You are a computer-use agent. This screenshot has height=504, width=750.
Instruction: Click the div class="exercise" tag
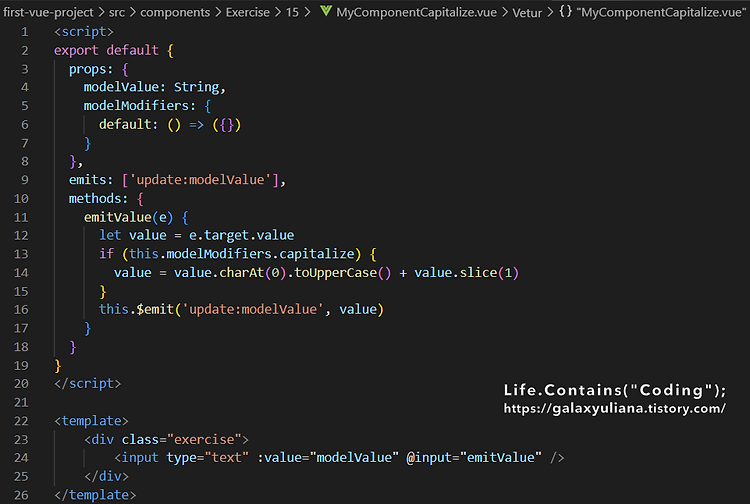(x=166, y=439)
